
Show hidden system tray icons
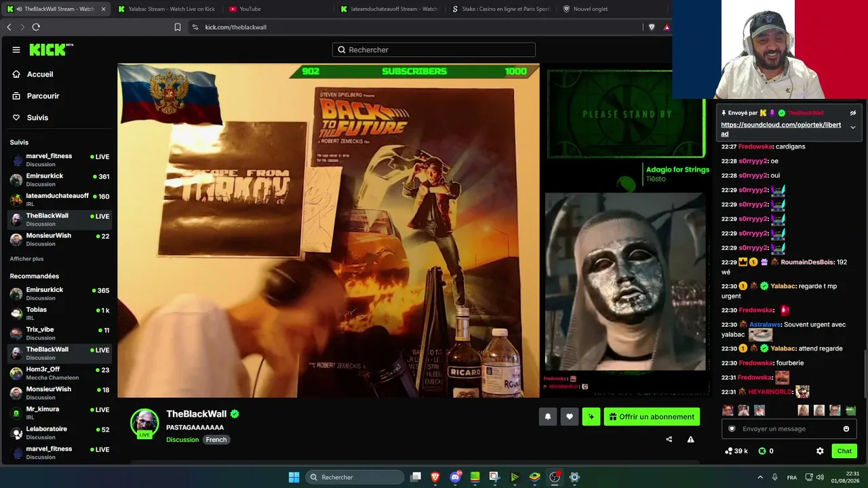coord(760,477)
